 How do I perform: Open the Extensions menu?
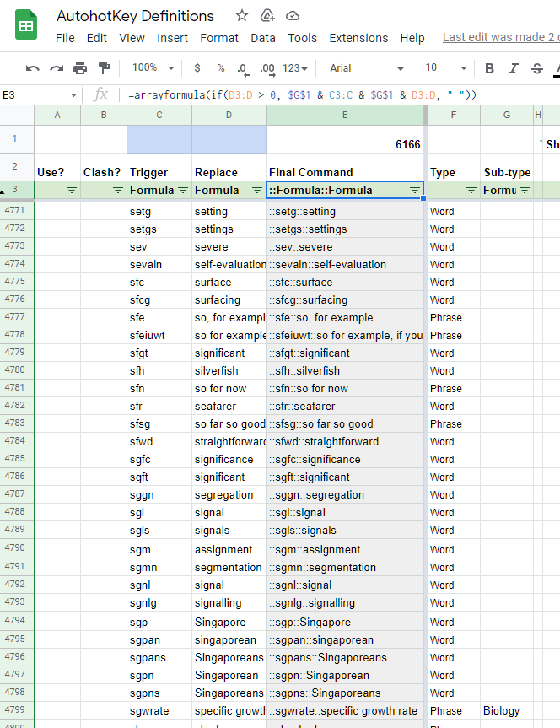(x=358, y=38)
